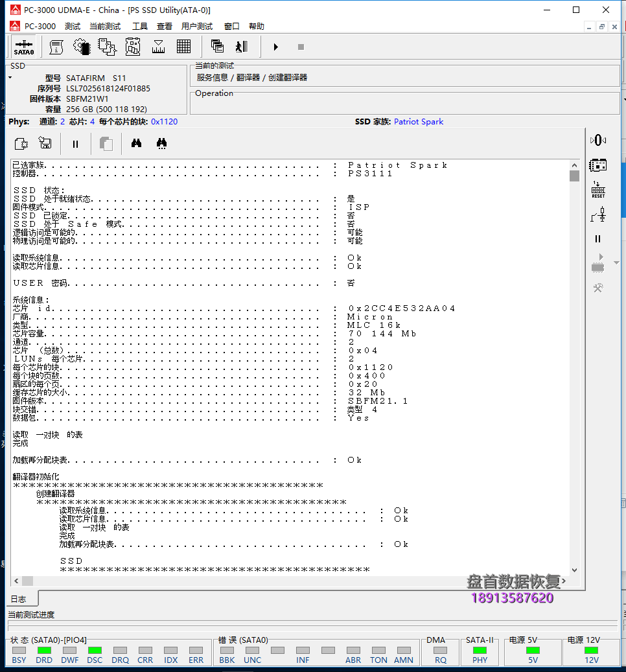626x672 pixels.
Task: Click the running man exit icon
Action: (242, 47)
